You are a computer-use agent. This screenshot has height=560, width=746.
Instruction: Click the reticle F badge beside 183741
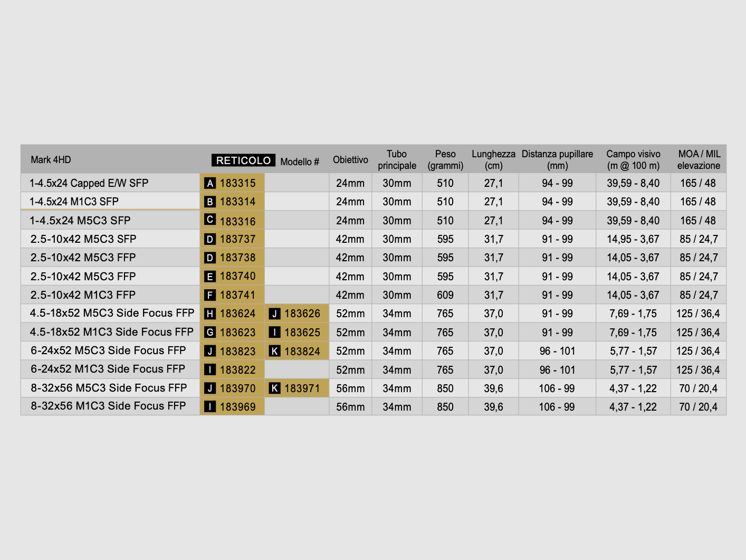210,296
